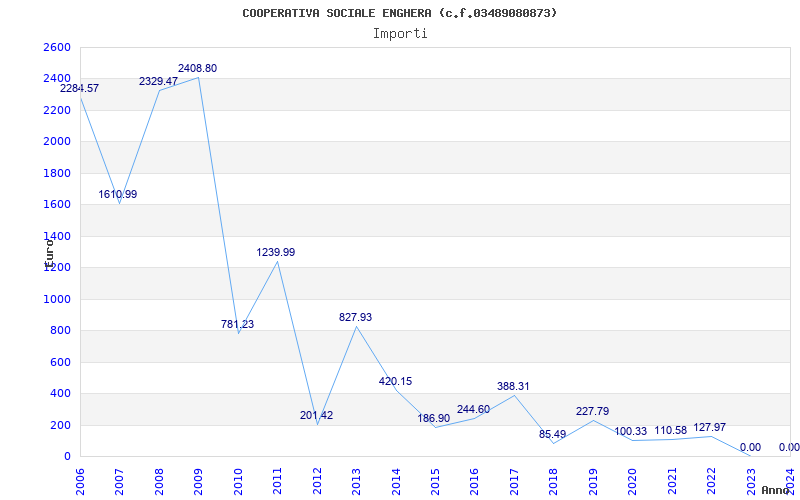This screenshot has width=800, height=500.
Task: Click the 127.97 data label
Action: click(x=709, y=428)
